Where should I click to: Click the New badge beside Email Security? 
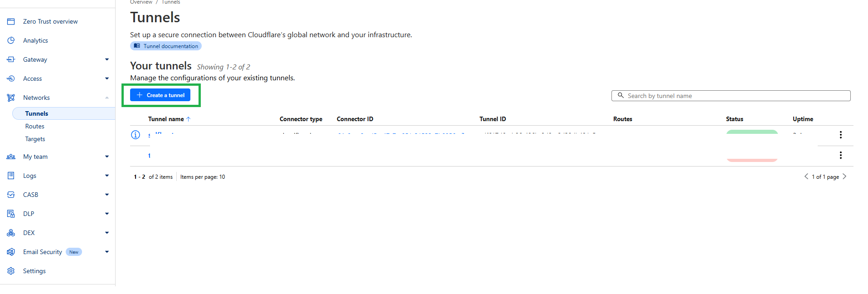74,252
